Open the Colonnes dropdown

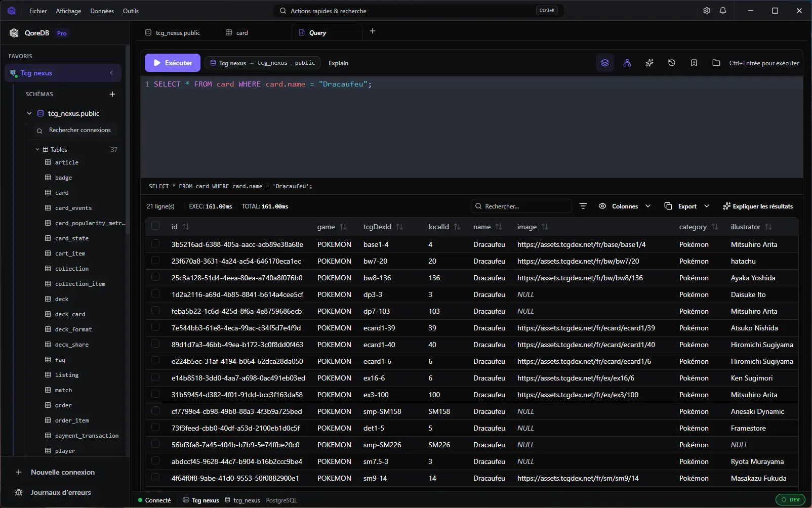point(625,206)
